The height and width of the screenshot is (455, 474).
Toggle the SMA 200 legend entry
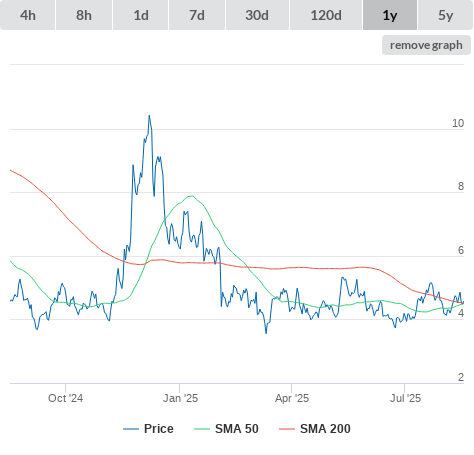(x=315, y=429)
